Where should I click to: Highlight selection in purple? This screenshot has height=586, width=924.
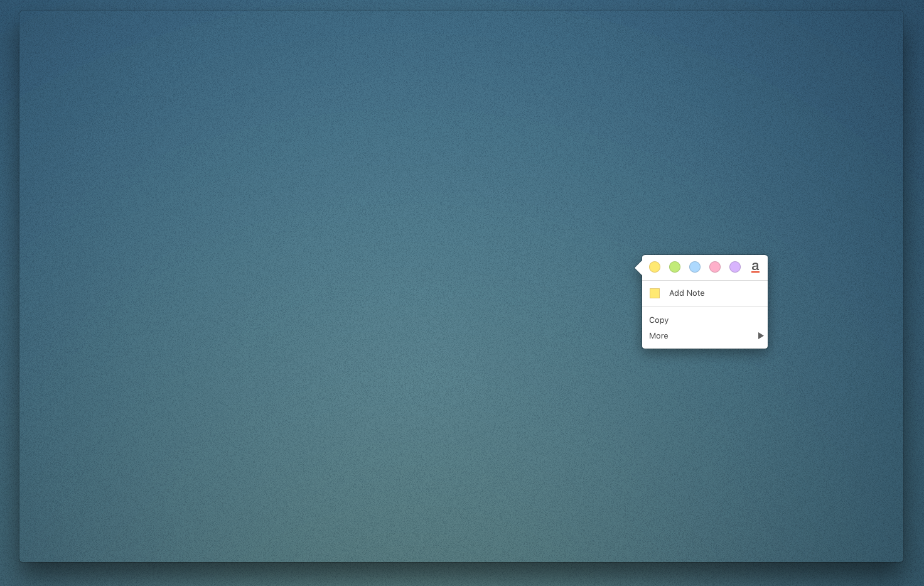[x=735, y=267]
